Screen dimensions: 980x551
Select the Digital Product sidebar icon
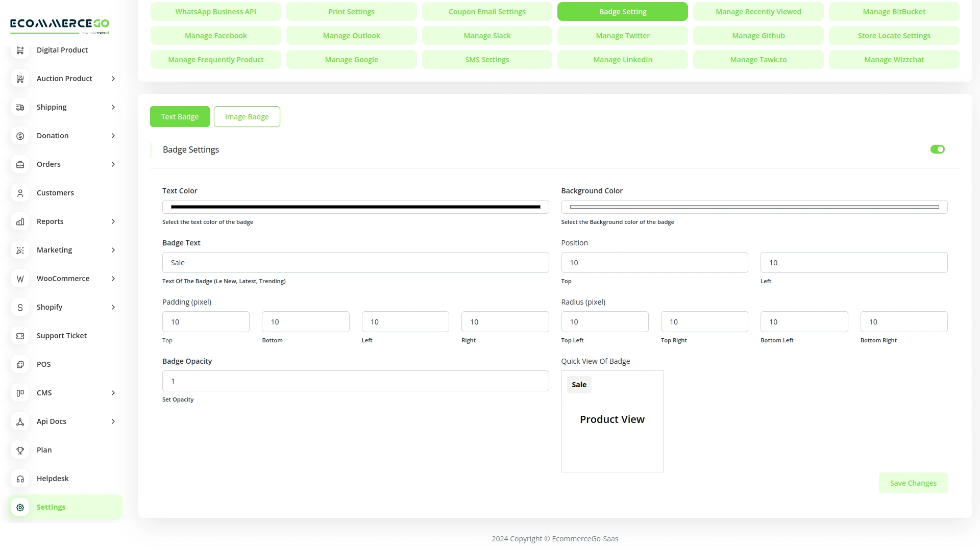[20, 50]
